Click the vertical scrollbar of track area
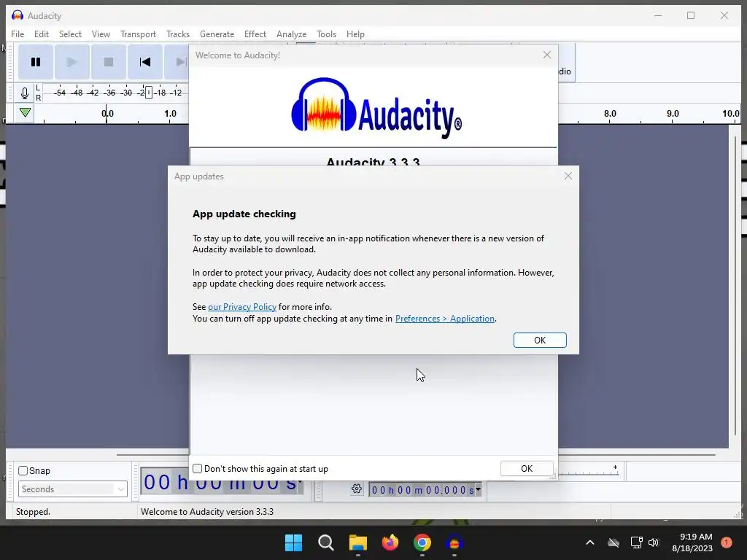The image size is (747, 560). (735, 286)
